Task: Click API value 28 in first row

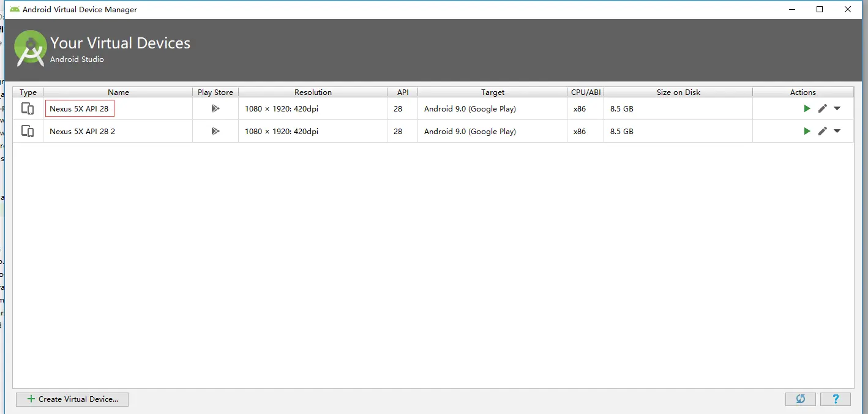Action: coord(398,108)
